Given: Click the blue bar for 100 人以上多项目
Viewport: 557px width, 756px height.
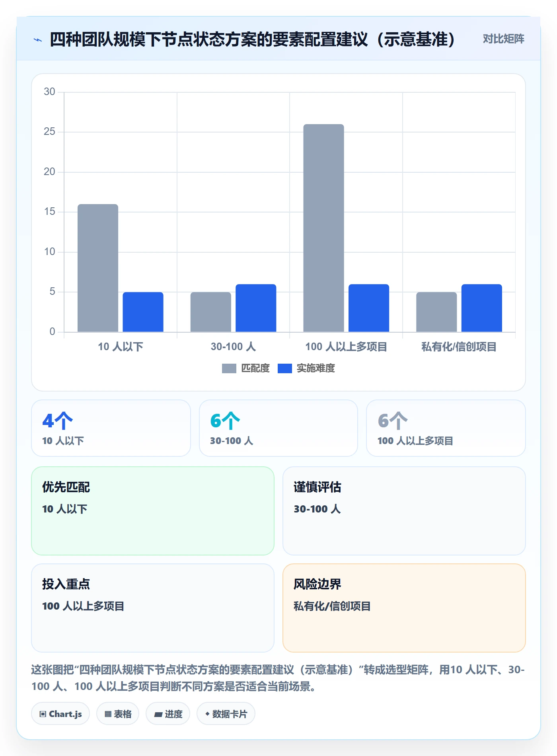Looking at the screenshot, I should coord(369,308).
